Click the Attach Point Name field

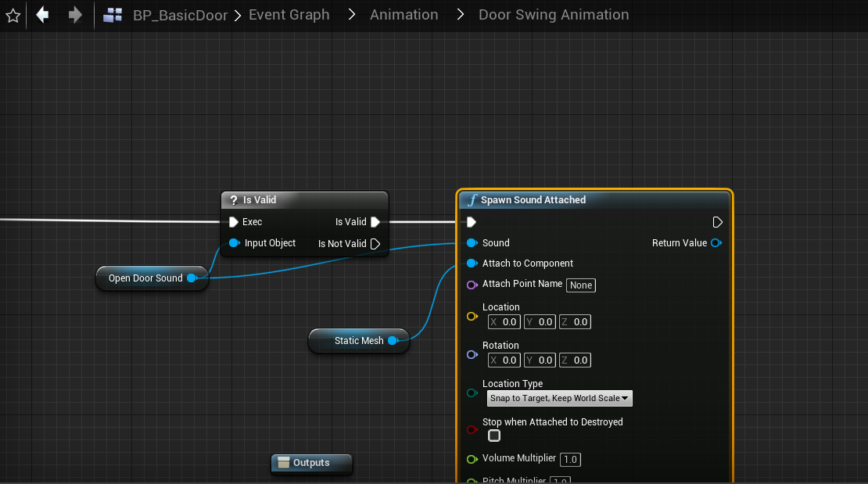(581, 285)
